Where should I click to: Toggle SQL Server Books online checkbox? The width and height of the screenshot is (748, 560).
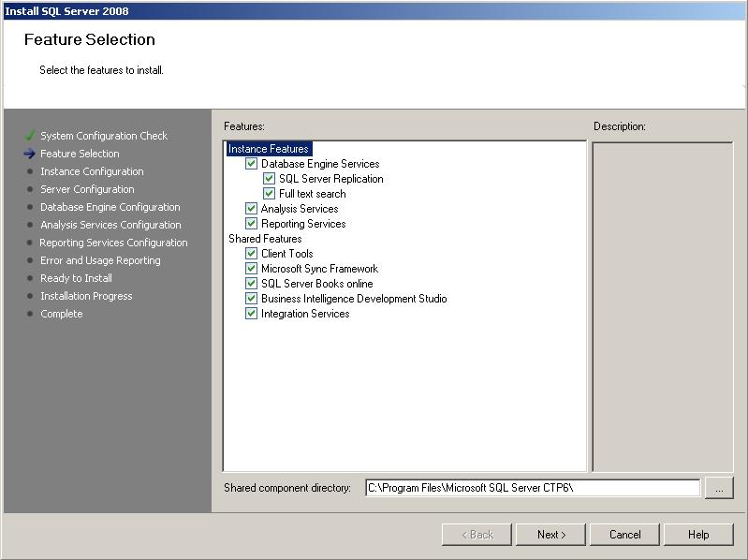[x=251, y=284]
